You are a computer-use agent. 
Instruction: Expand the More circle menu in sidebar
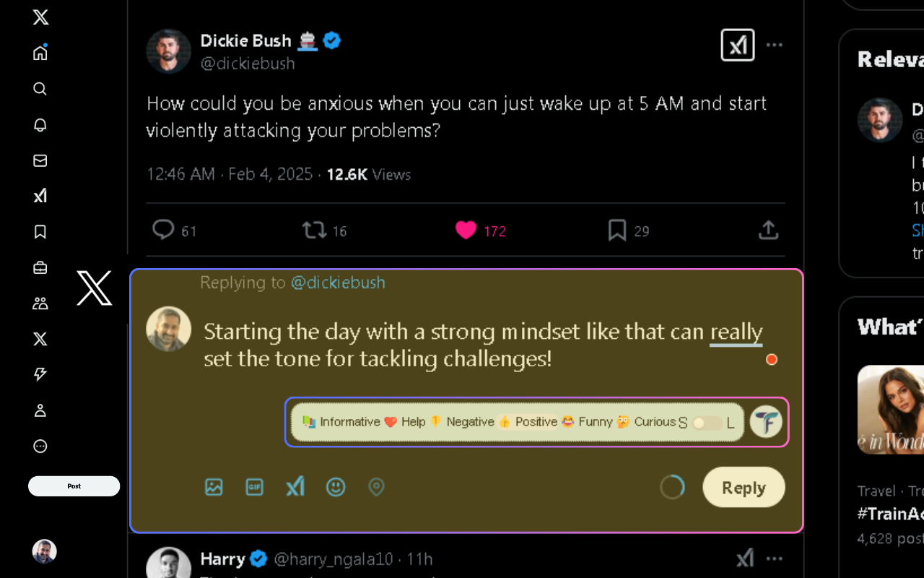(x=40, y=446)
